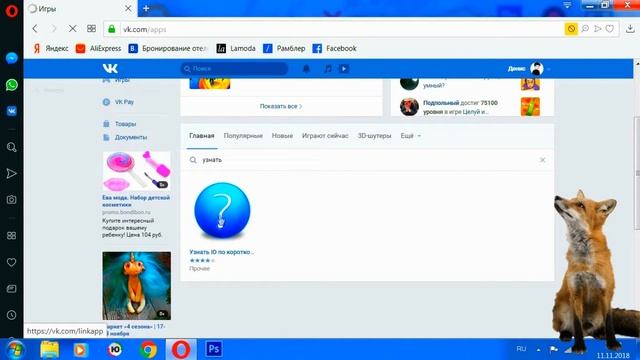640x360 pixels.
Task: Open Speed Dial from the toolbar
Action: (91, 29)
